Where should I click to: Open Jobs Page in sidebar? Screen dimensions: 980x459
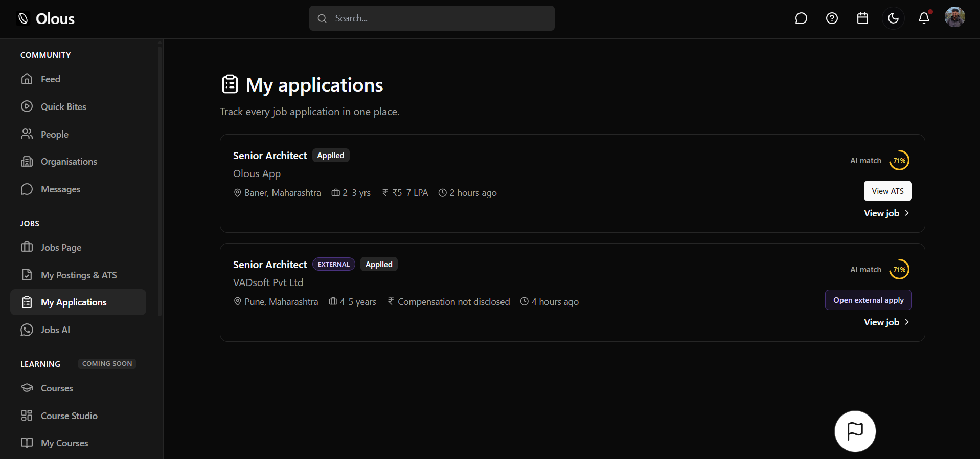coord(78,248)
